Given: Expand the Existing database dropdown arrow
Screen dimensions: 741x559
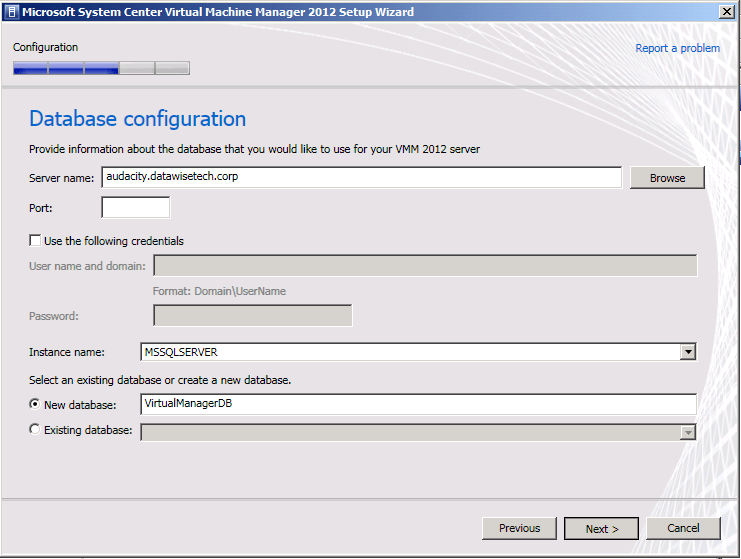Looking at the screenshot, I should pos(688,432).
